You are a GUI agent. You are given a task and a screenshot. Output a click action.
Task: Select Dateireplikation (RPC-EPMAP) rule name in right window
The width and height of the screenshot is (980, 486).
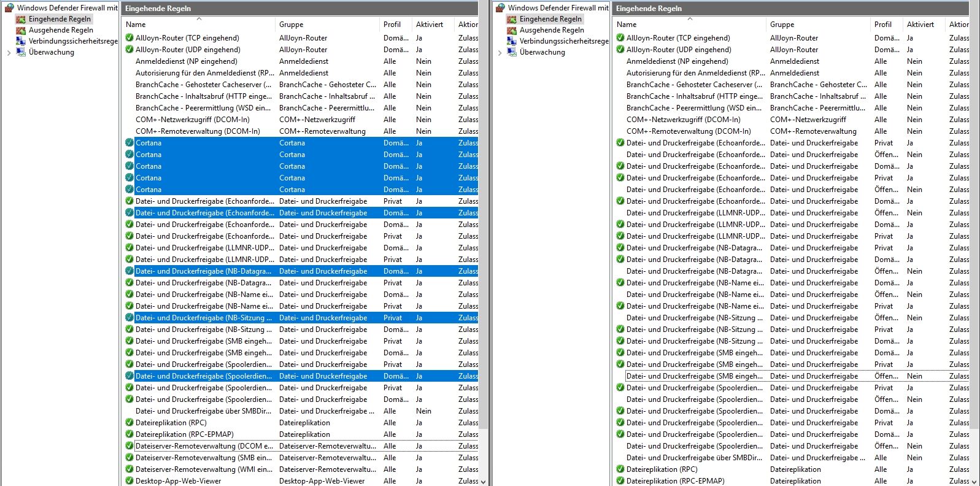tap(675, 481)
